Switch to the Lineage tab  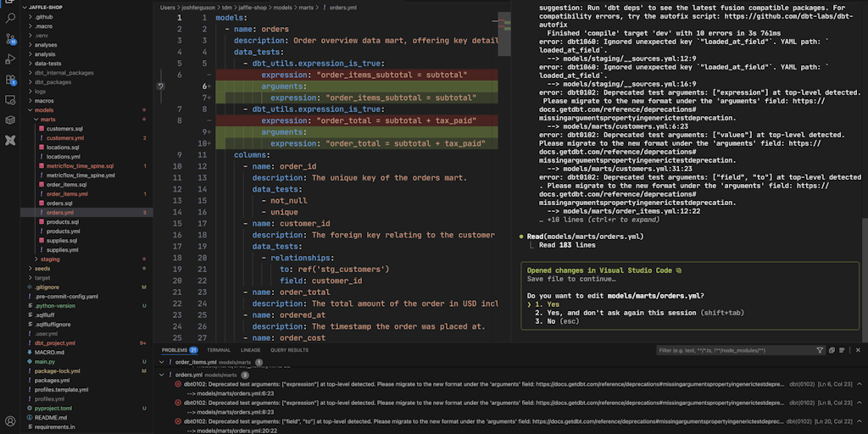250,350
